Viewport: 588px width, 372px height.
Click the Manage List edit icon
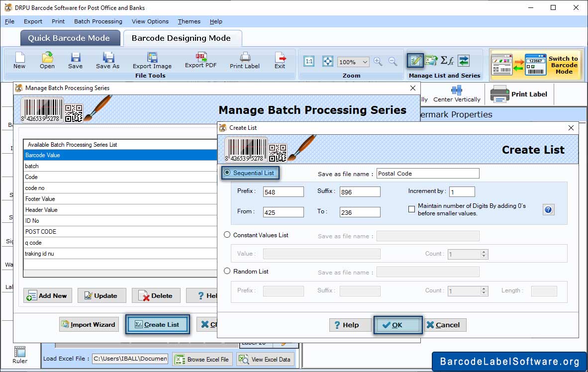coord(415,60)
